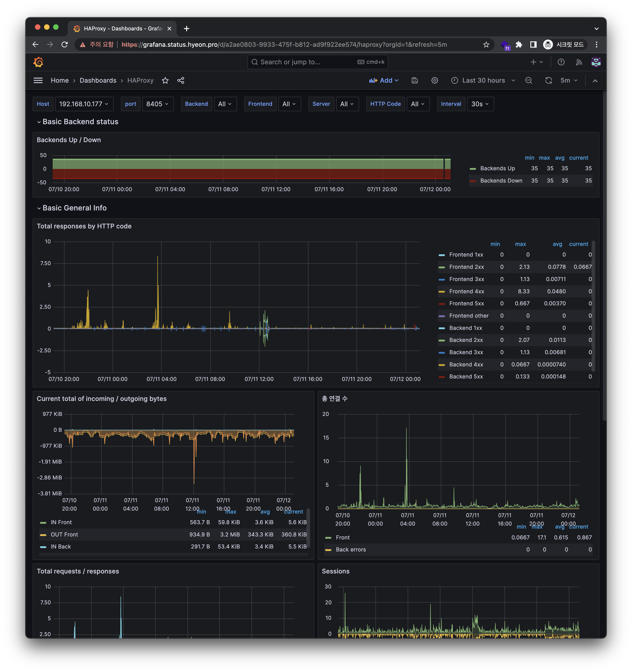Open the Grafana home logo
Screen dimensions: 632x672
point(38,62)
